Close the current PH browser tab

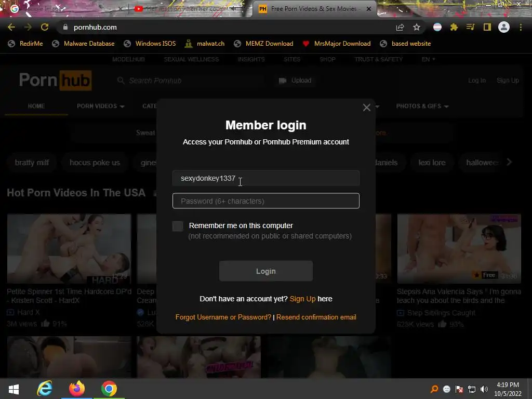pyautogui.click(x=369, y=9)
